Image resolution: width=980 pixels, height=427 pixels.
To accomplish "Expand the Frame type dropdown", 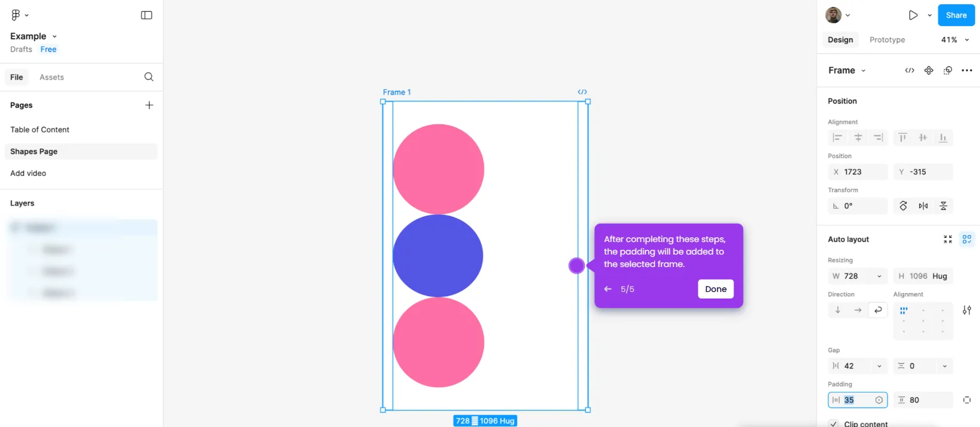I will [863, 71].
